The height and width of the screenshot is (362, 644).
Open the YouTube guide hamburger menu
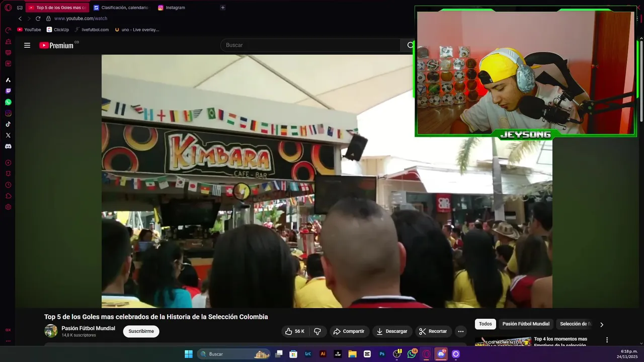tap(27, 45)
